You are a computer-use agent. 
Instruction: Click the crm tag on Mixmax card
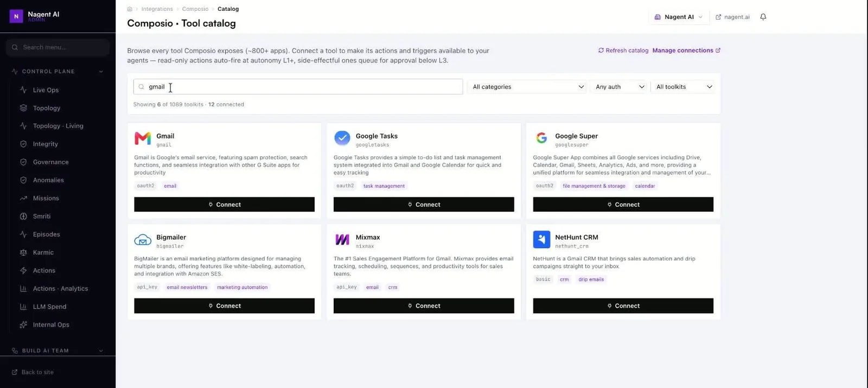393,288
